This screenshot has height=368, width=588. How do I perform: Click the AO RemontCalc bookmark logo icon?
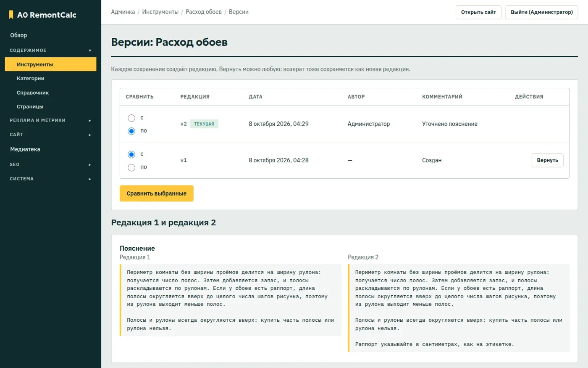(x=11, y=15)
